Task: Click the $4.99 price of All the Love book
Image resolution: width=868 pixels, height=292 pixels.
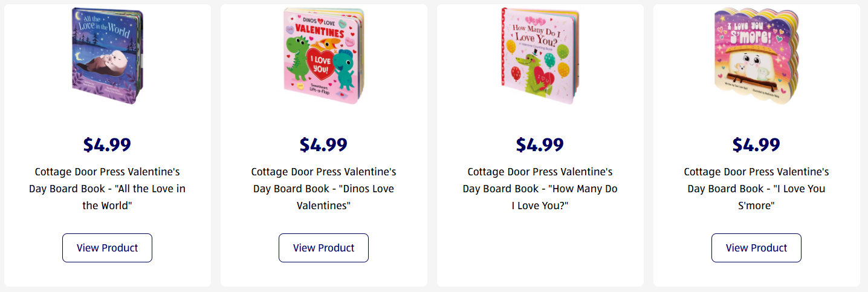Action: pos(107,145)
